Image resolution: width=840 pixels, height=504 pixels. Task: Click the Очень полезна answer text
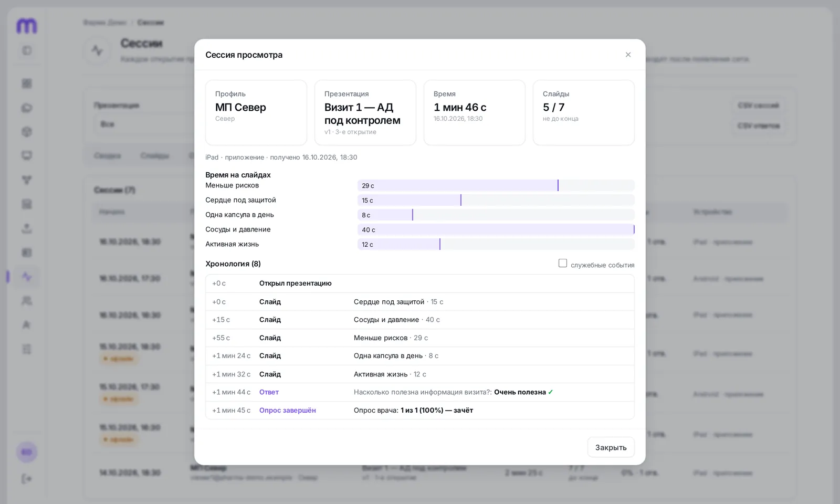(x=520, y=392)
